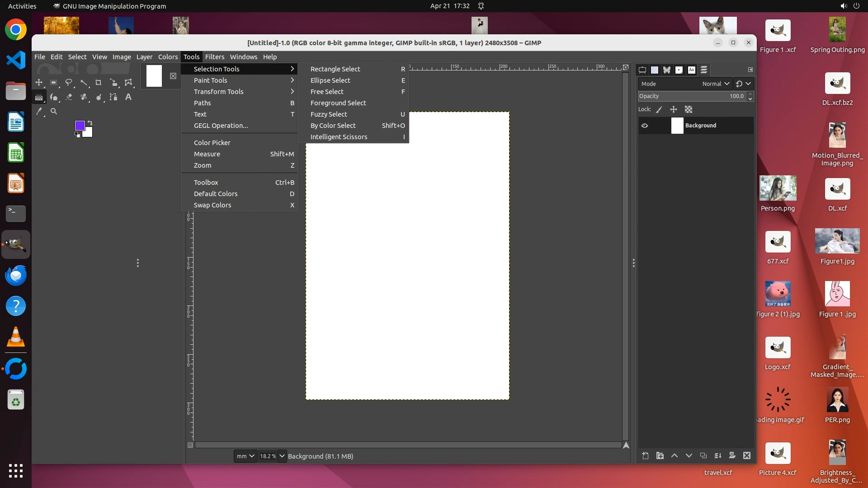
Task: Pick the Eraser tool
Action: (69, 97)
